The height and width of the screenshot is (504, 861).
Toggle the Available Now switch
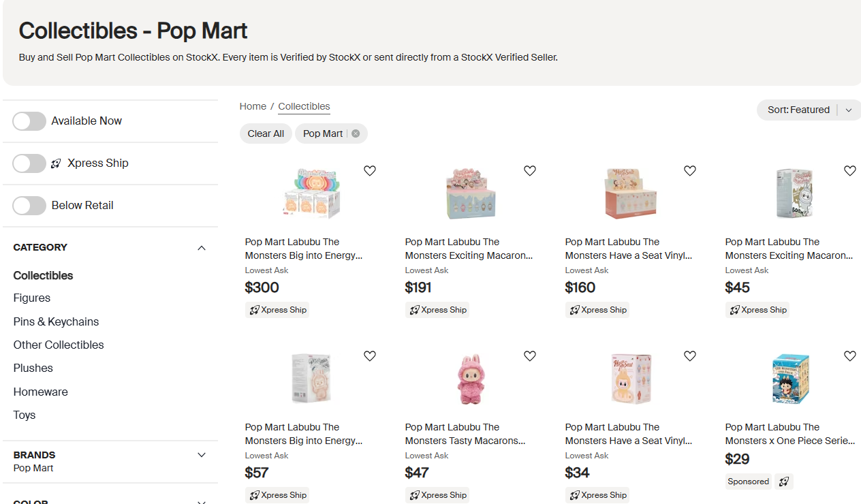[29, 121]
